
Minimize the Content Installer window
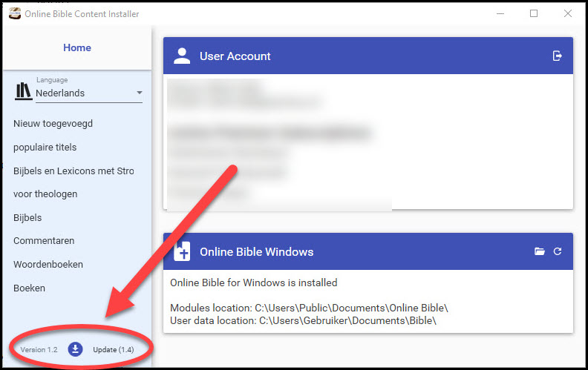(x=500, y=13)
